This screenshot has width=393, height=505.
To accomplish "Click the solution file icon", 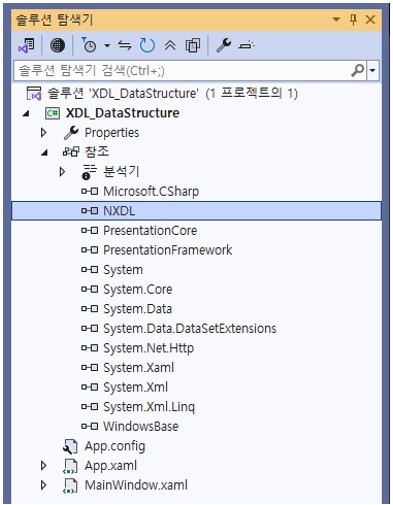I will [34, 93].
